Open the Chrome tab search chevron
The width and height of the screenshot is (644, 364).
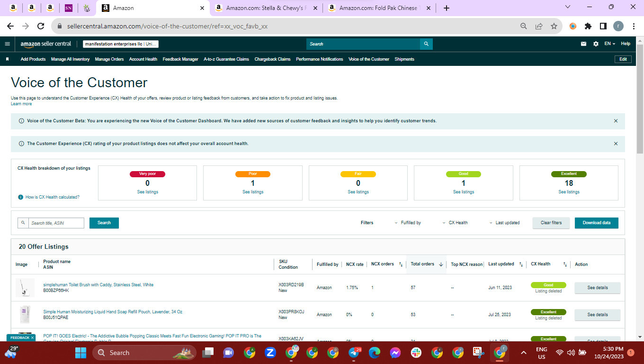click(x=568, y=7)
